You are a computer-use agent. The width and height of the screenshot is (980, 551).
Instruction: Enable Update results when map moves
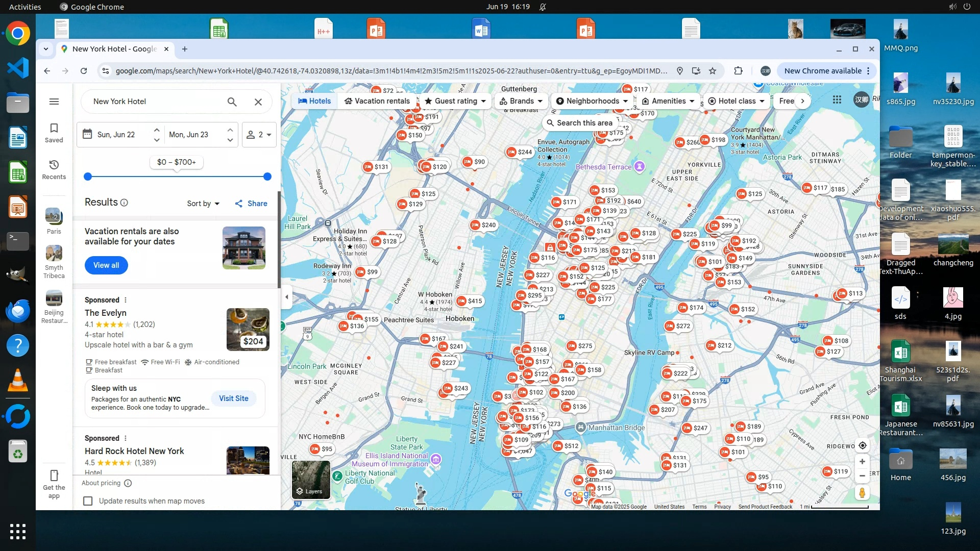point(88,501)
